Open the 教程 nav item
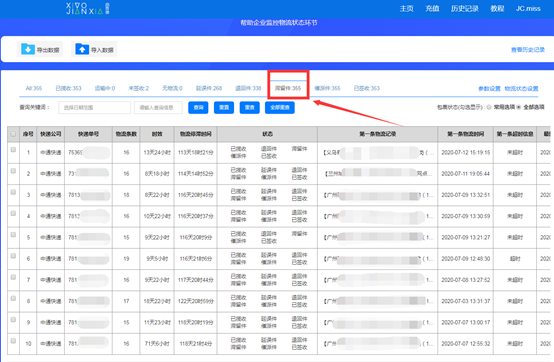 (497, 8)
